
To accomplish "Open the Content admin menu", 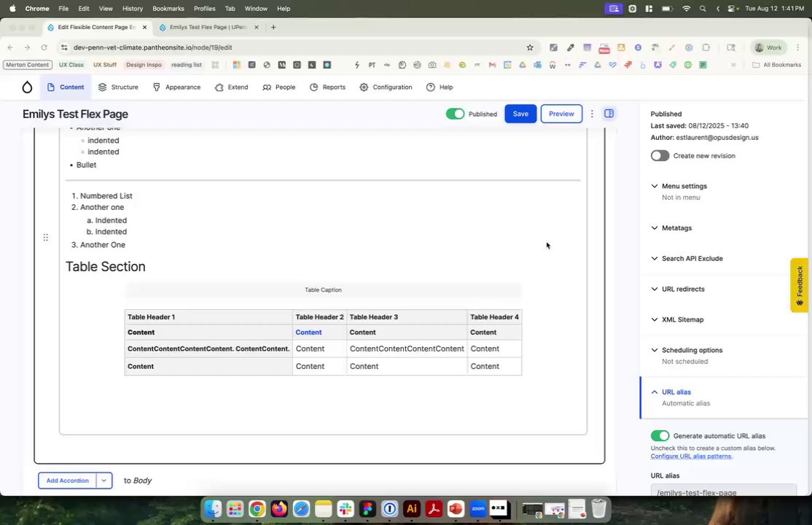I will pos(66,87).
